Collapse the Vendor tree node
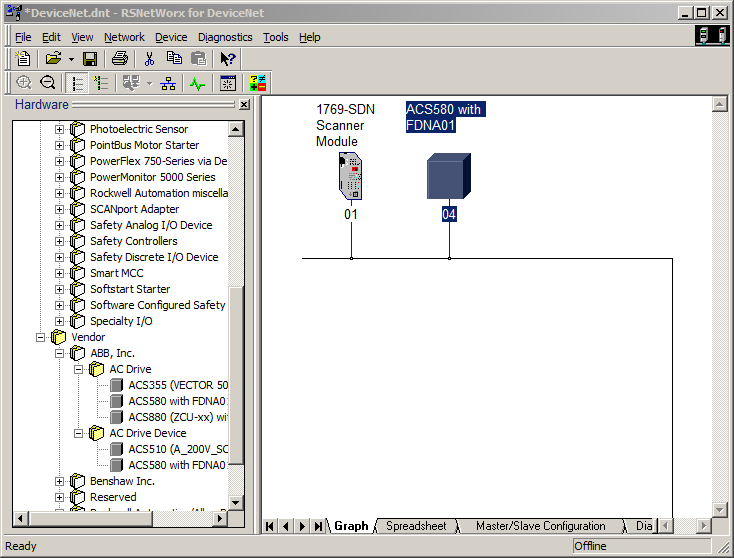 [x=41, y=337]
